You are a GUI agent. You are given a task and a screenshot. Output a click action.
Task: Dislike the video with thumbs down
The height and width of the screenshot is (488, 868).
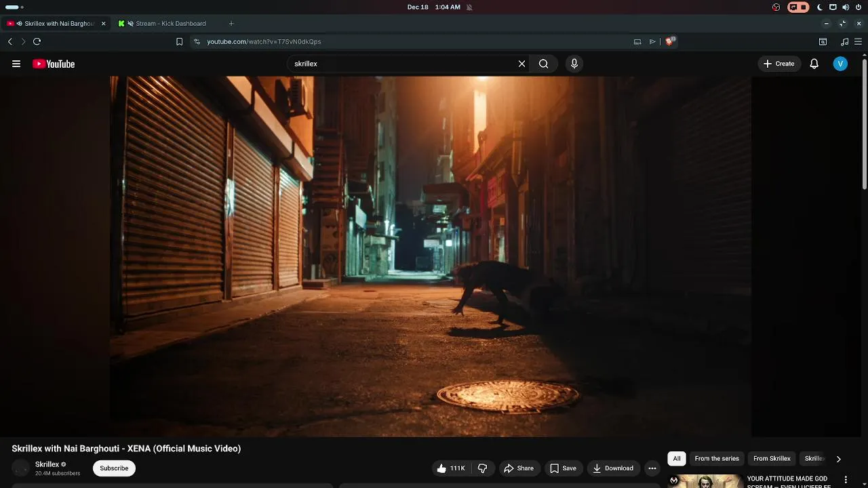click(x=482, y=468)
